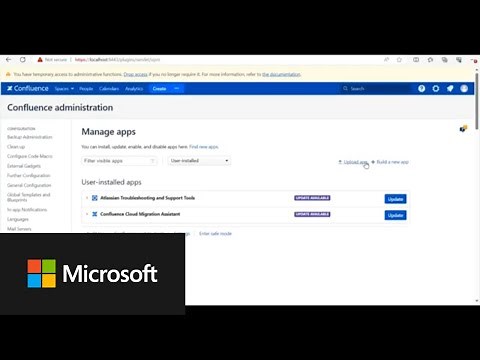480x360 pixels.
Task: Bookmark page with the star icon
Action: tap(399, 60)
